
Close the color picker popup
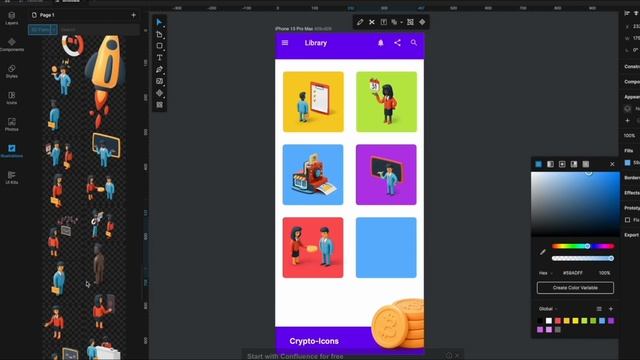tap(612, 164)
